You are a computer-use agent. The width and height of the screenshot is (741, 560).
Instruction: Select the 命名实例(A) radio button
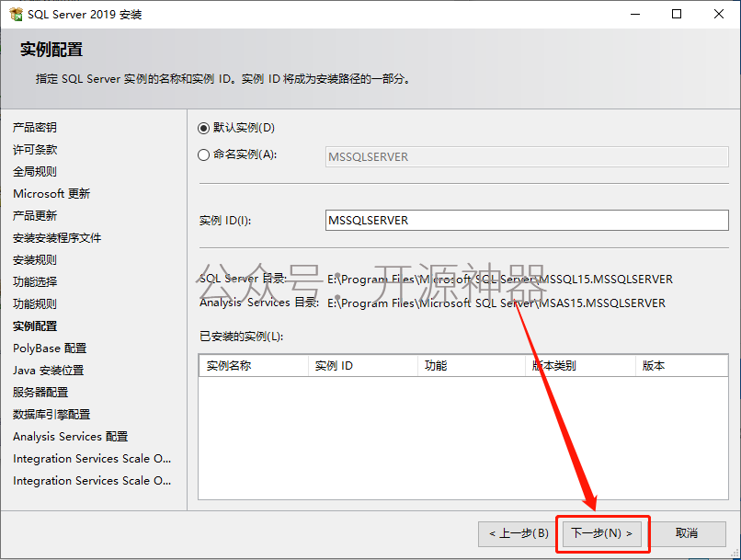pos(204,155)
